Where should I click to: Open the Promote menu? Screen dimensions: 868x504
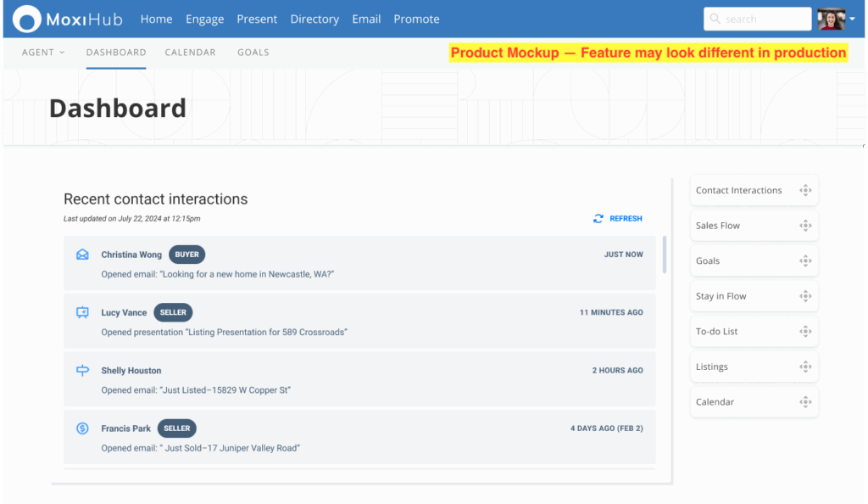point(416,19)
